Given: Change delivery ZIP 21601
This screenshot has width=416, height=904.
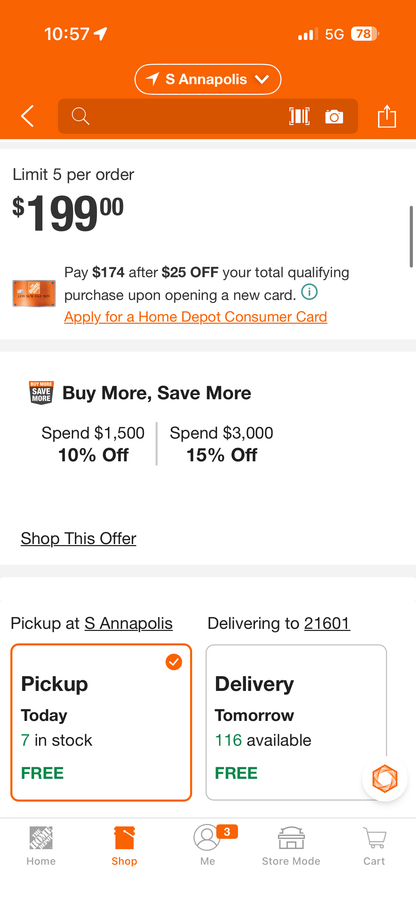Looking at the screenshot, I should click(327, 623).
